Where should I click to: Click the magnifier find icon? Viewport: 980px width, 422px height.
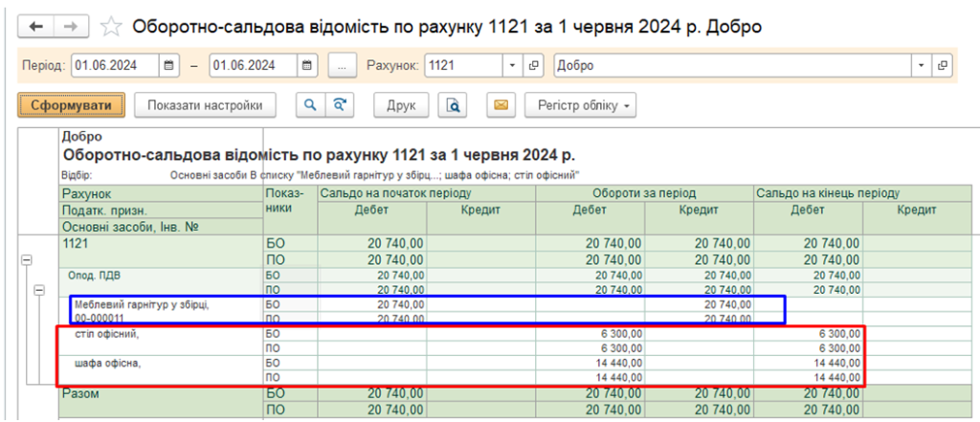pos(309,104)
